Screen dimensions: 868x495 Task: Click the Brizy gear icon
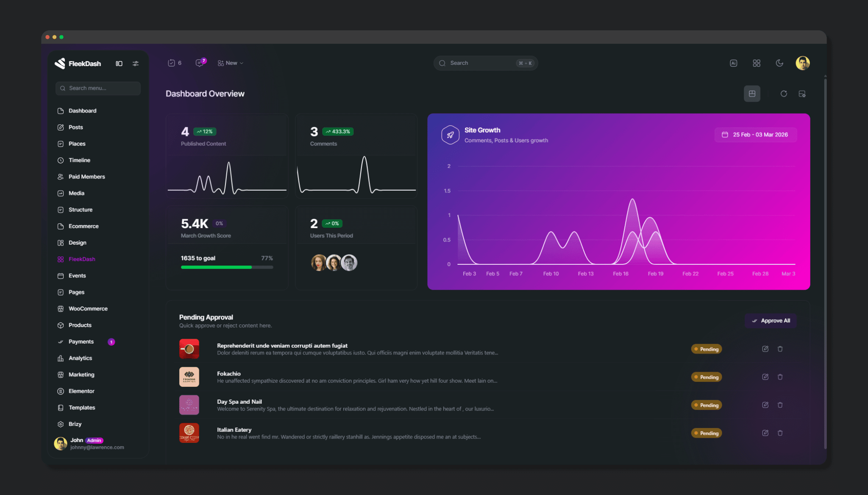click(x=61, y=424)
